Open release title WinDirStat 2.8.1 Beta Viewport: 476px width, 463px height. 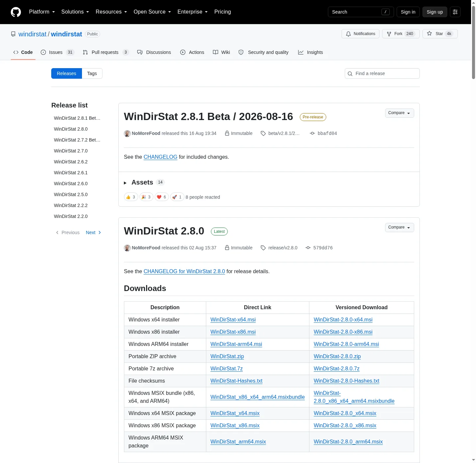[208, 117]
